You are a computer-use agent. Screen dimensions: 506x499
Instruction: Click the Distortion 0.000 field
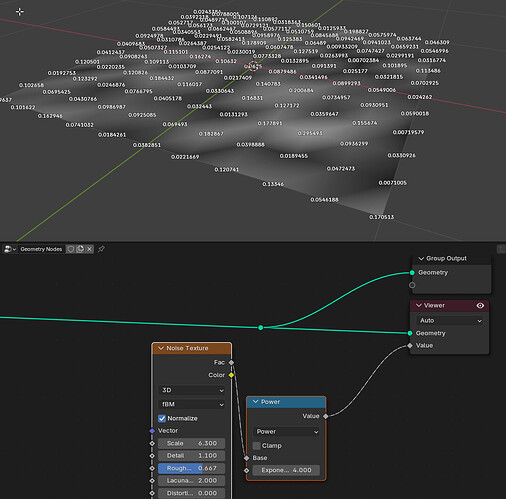pos(192,493)
